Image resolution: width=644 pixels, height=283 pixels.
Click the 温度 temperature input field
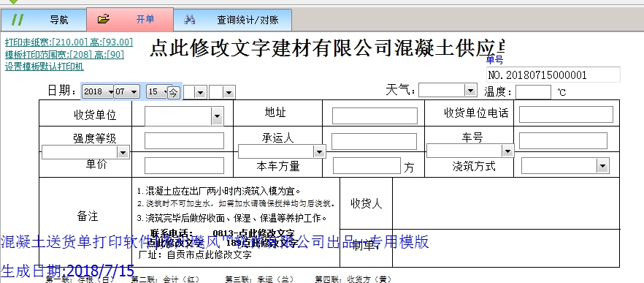pos(533,92)
